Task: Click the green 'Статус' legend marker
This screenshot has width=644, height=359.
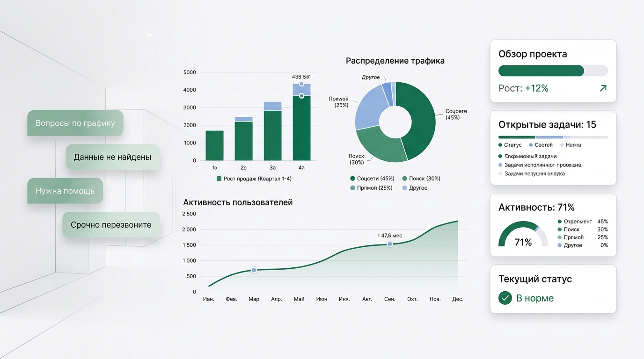Action: click(500, 145)
